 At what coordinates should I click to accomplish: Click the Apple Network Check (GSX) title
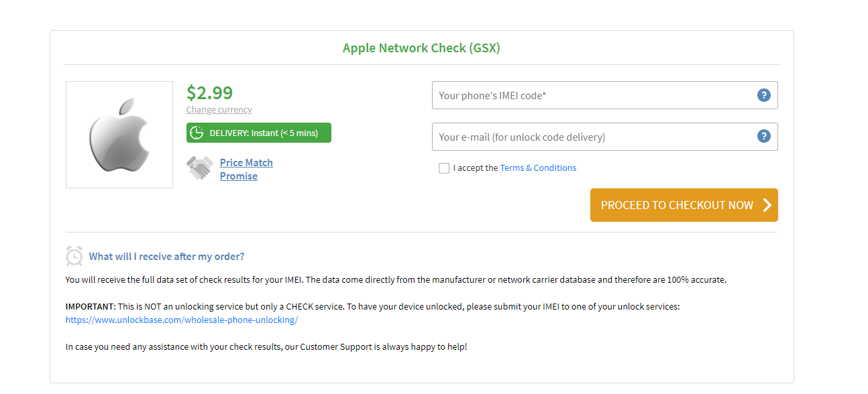point(421,48)
